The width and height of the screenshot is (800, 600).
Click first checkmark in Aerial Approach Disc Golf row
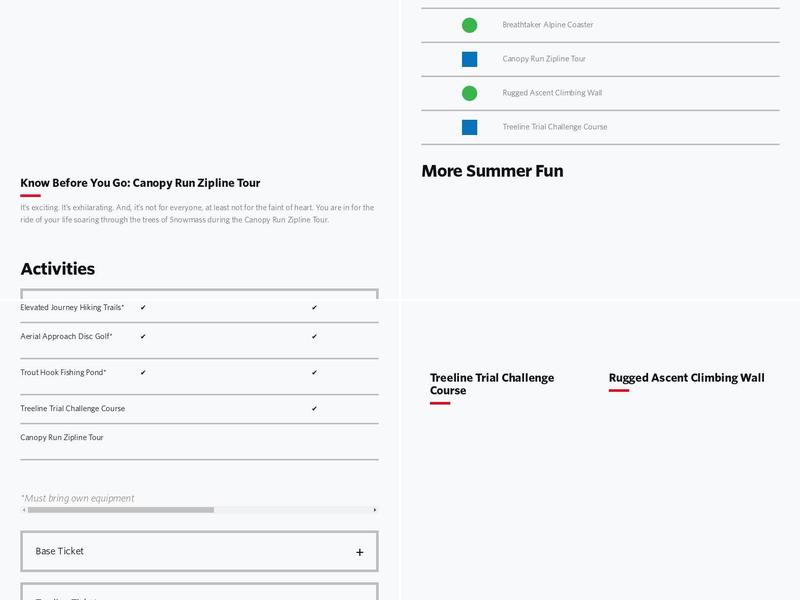pyautogui.click(x=143, y=337)
